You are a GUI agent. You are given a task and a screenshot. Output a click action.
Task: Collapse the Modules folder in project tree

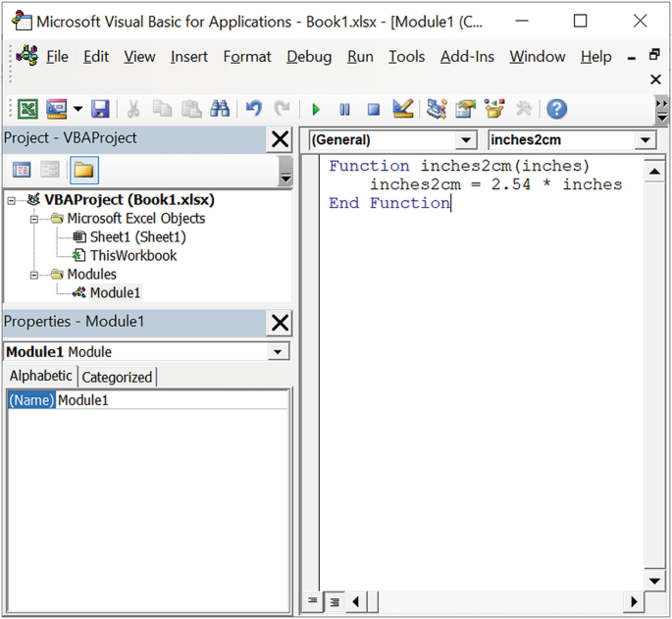point(35,275)
